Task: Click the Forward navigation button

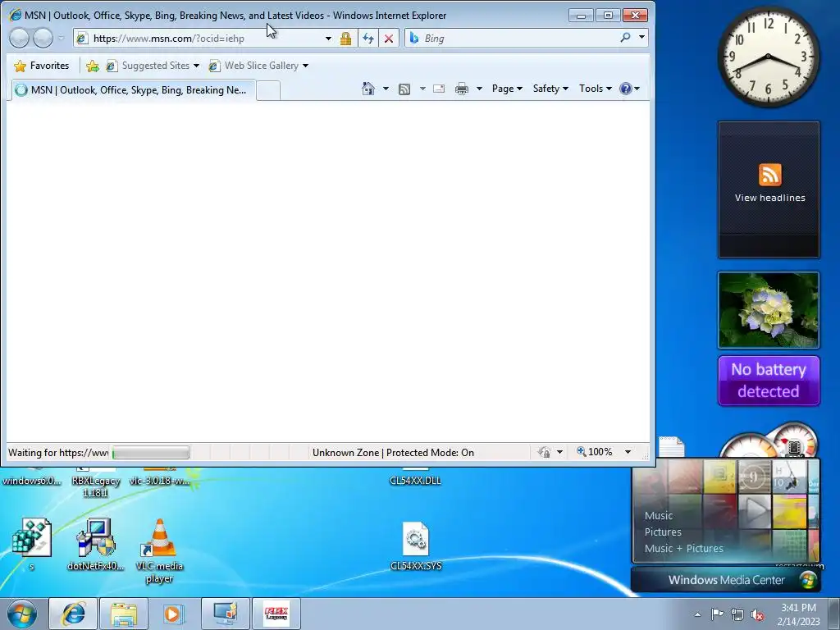Action: coord(43,38)
